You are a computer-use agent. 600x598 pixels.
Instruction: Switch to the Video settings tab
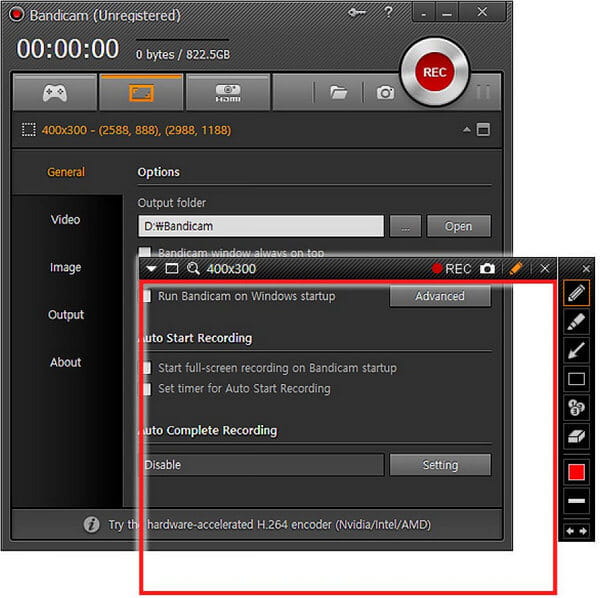click(66, 220)
